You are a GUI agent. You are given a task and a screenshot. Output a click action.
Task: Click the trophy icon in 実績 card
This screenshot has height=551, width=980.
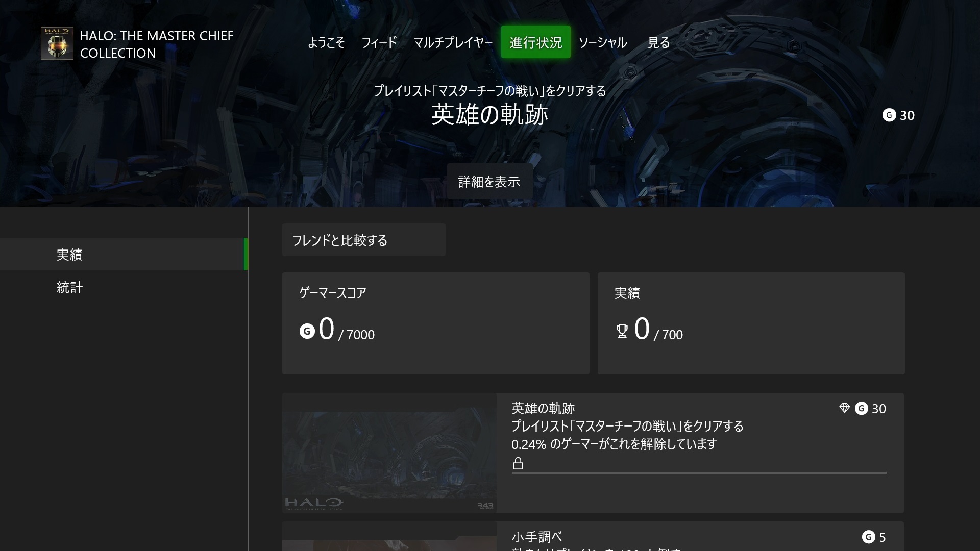click(x=622, y=332)
